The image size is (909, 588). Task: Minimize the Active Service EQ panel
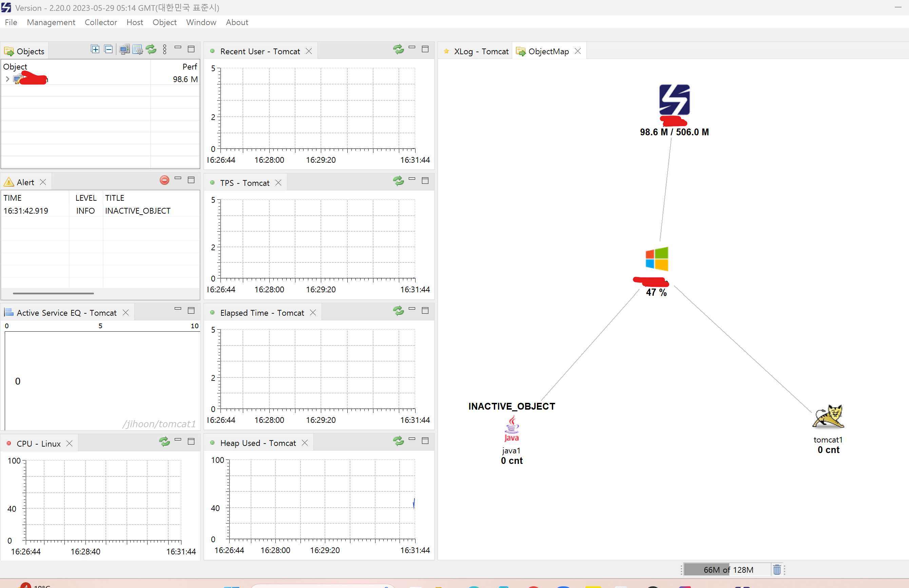pyautogui.click(x=178, y=309)
